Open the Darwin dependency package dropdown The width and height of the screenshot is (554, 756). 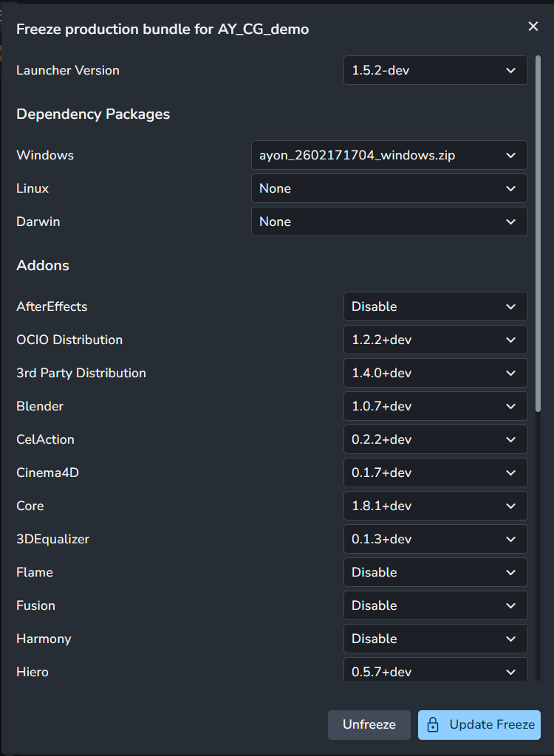pos(389,221)
